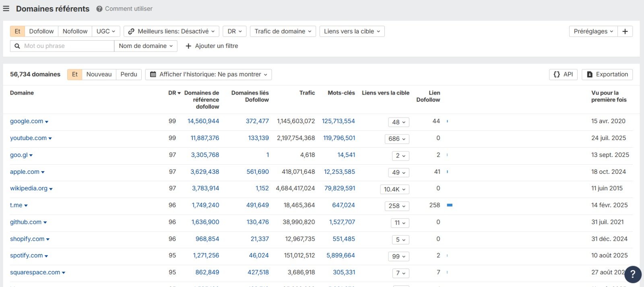Click the dofollow bar for t.me
The image size is (644, 287).
[x=450, y=205]
